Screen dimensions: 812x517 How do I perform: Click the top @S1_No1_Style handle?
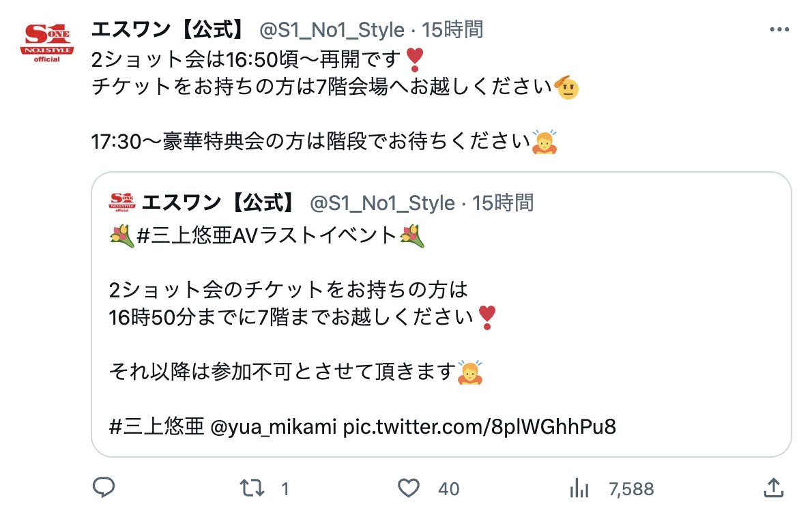pos(332,30)
